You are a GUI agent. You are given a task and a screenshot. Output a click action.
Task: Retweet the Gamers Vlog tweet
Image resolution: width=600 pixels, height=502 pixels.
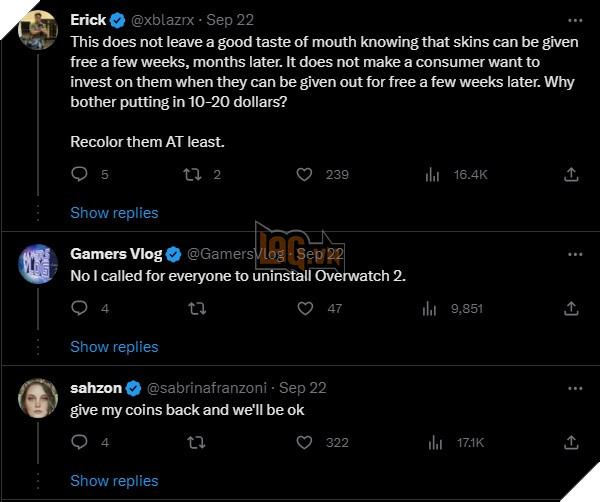click(x=193, y=309)
